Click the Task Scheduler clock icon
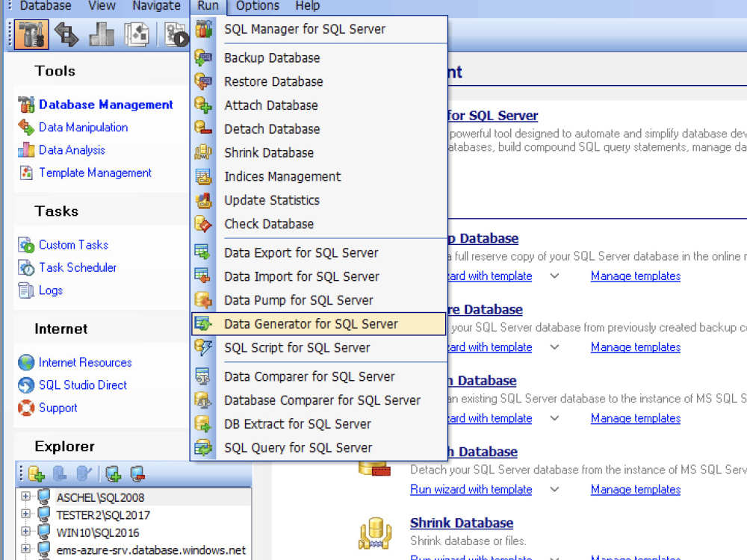 point(26,267)
